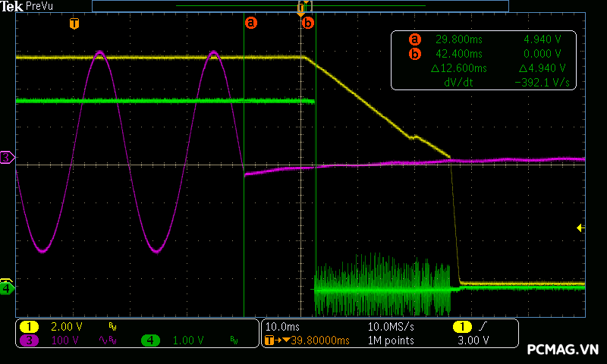Select the channel 4 green badge
Screen dimensions: 607x364
[150, 340]
